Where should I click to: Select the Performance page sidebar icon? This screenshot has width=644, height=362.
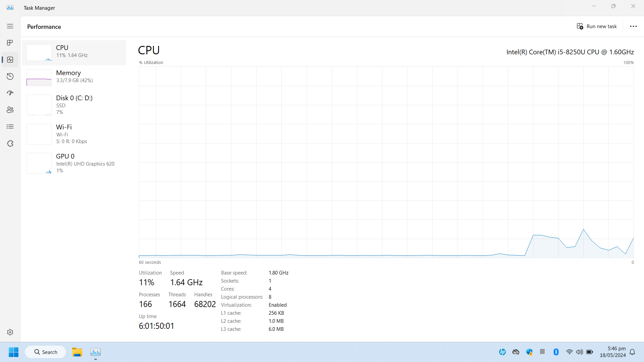[x=10, y=60]
